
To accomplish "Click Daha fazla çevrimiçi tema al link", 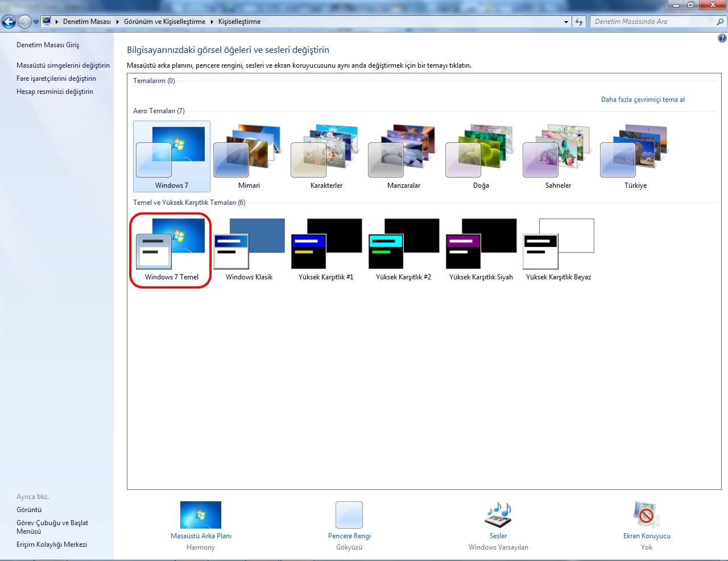I will [643, 100].
